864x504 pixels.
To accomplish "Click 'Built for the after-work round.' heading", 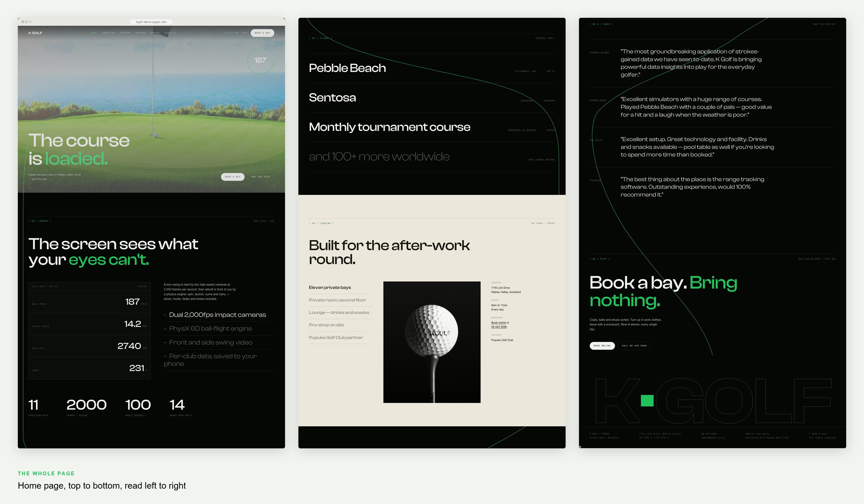I will click(x=389, y=252).
